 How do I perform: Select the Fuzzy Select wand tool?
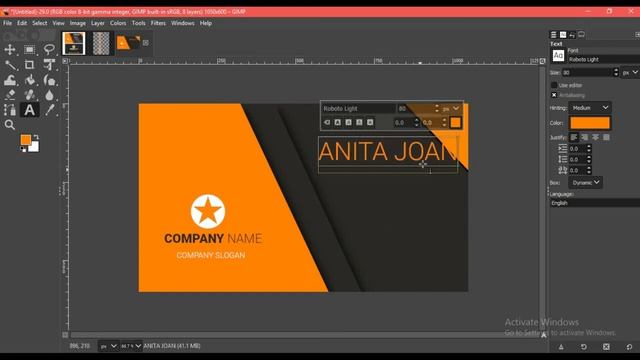click(x=9, y=65)
